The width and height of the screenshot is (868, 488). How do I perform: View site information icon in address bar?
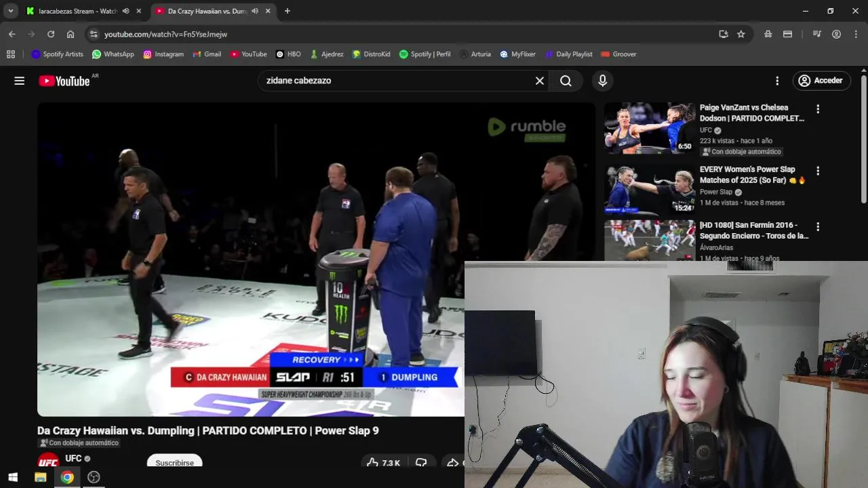coord(94,34)
